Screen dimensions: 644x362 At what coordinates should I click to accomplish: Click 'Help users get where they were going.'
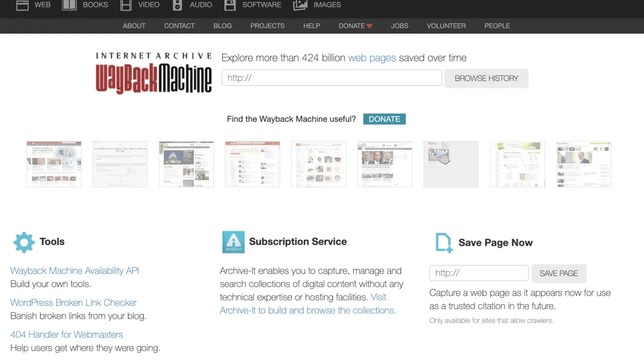(x=86, y=348)
